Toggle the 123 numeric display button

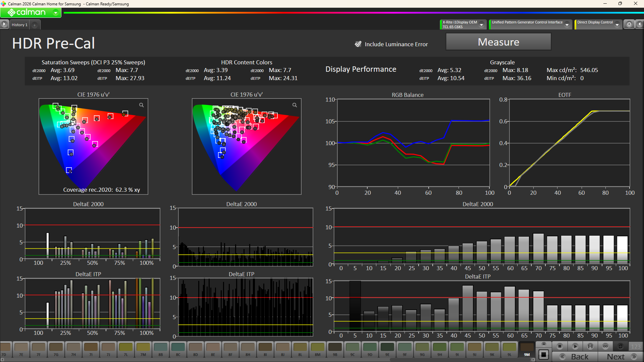pos(636,346)
